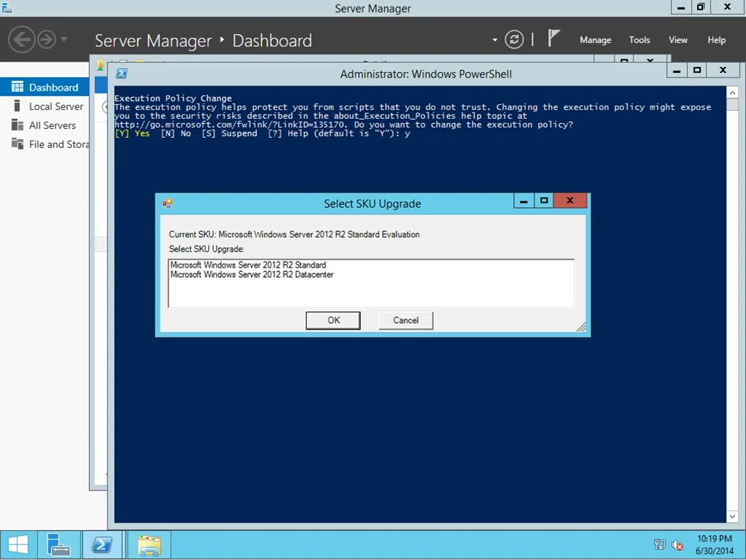Select Local Server in the sidebar
The width and height of the screenshot is (746, 560).
pyautogui.click(x=44, y=106)
